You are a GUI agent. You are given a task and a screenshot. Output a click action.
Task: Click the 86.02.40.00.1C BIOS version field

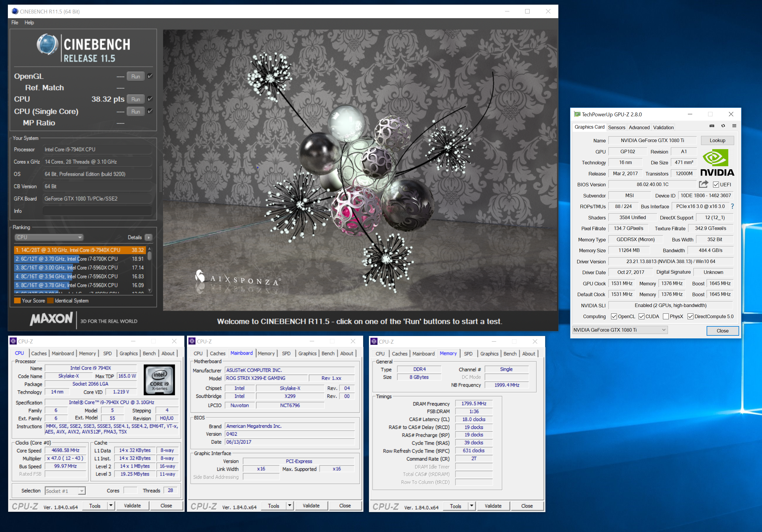(x=652, y=184)
